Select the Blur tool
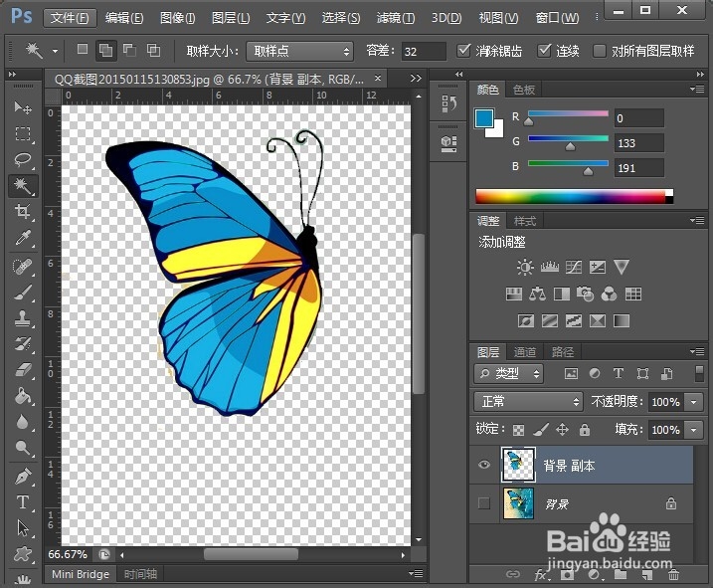 [22, 422]
